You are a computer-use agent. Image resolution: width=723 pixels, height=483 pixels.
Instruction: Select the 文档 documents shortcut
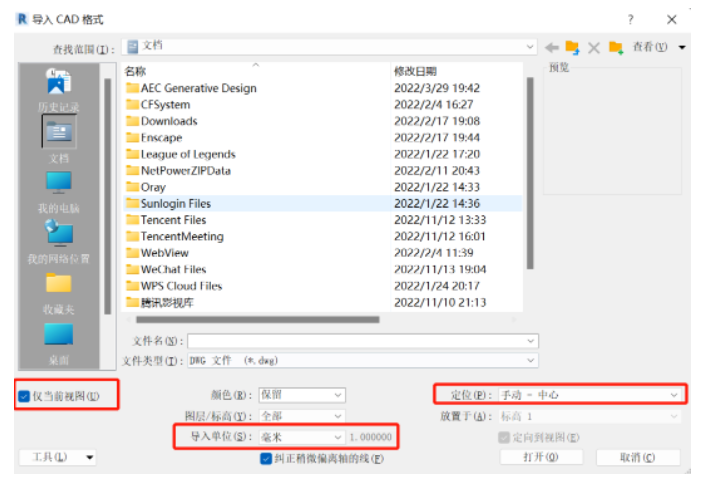coord(59,140)
